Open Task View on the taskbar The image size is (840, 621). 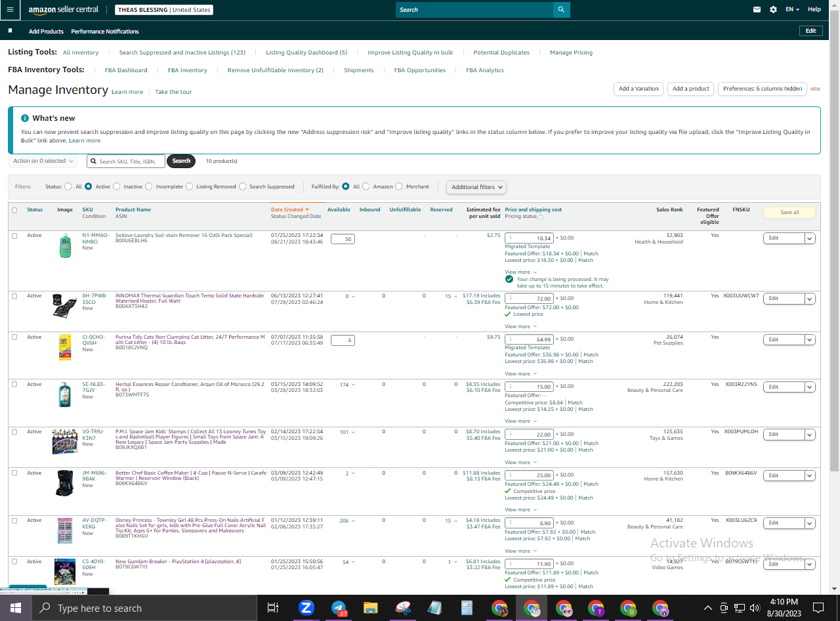(x=273, y=608)
